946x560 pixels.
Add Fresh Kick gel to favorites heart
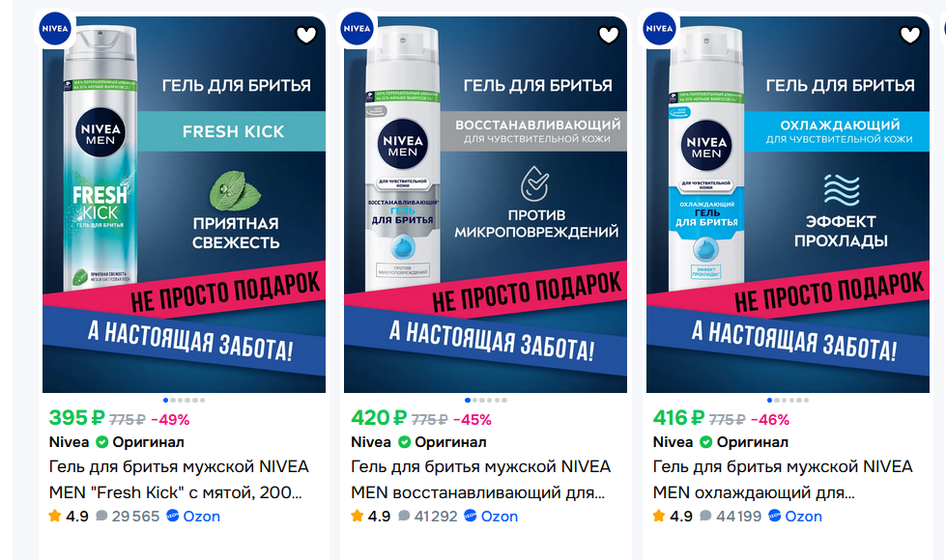pyautogui.click(x=306, y=36)
